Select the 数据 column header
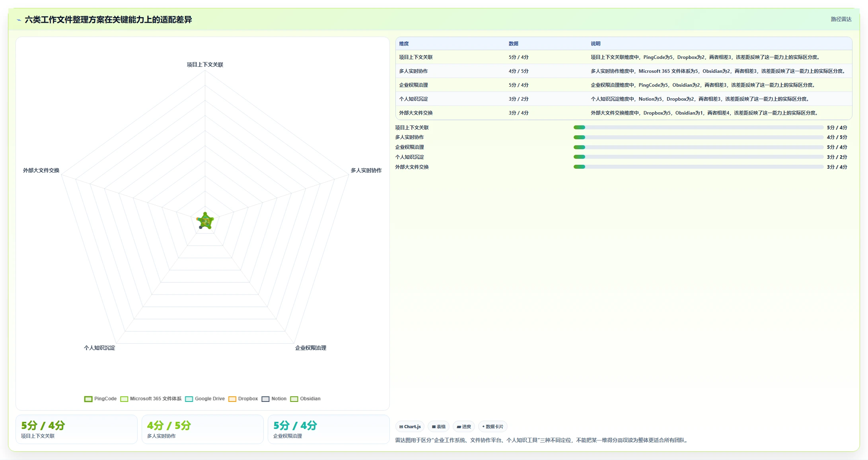 (x=513, y=44)
